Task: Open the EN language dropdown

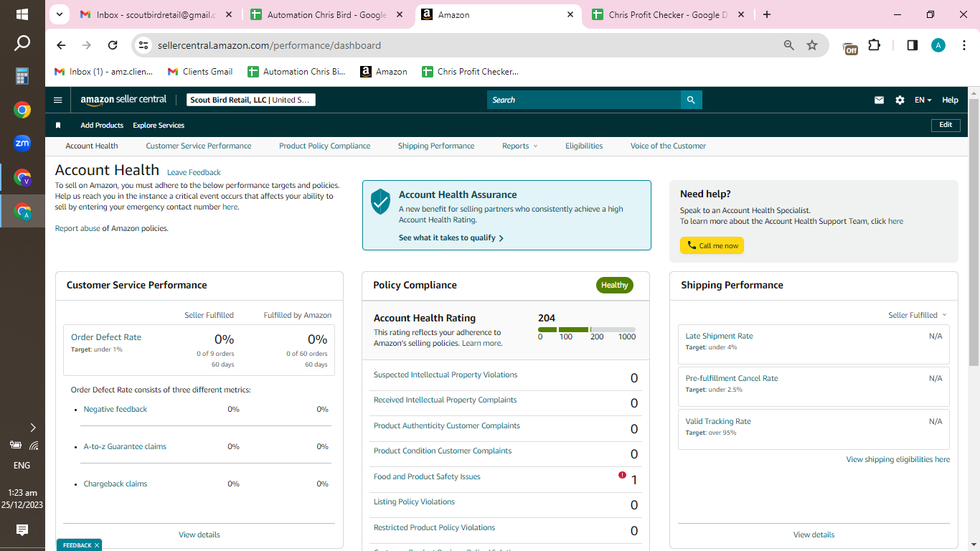Action: click(x=923, y=100)
